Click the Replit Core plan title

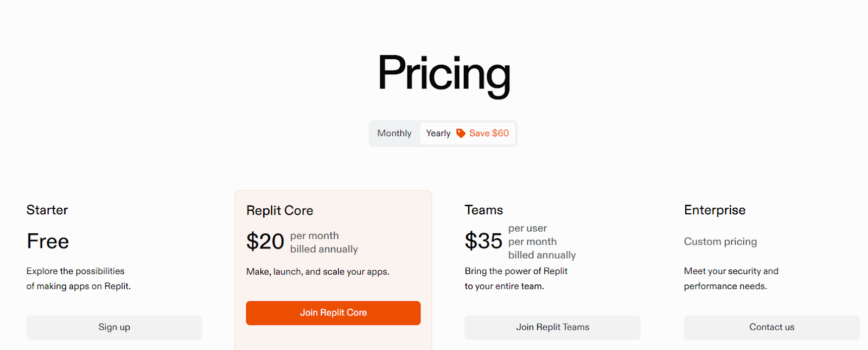pos(280,211)
